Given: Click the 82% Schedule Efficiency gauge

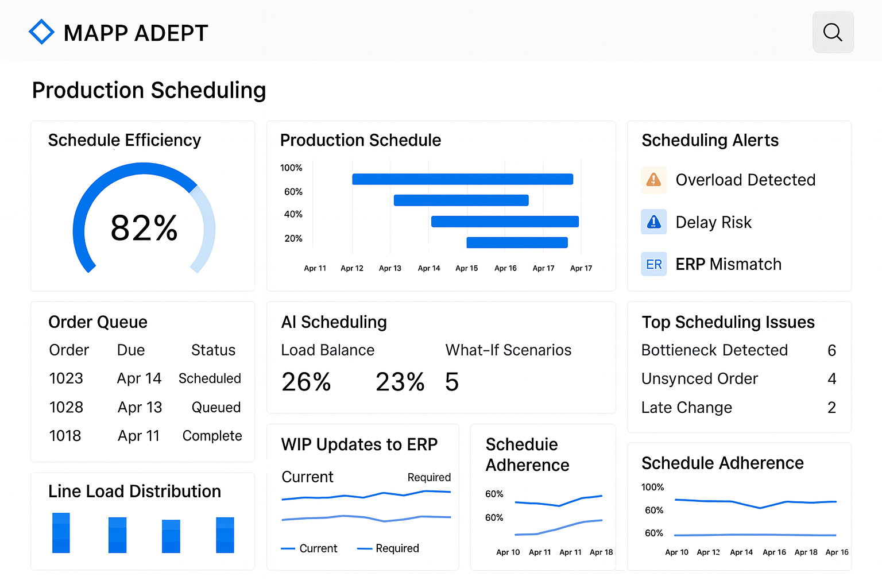Looking at the screenshot, I should coord(144,227).
